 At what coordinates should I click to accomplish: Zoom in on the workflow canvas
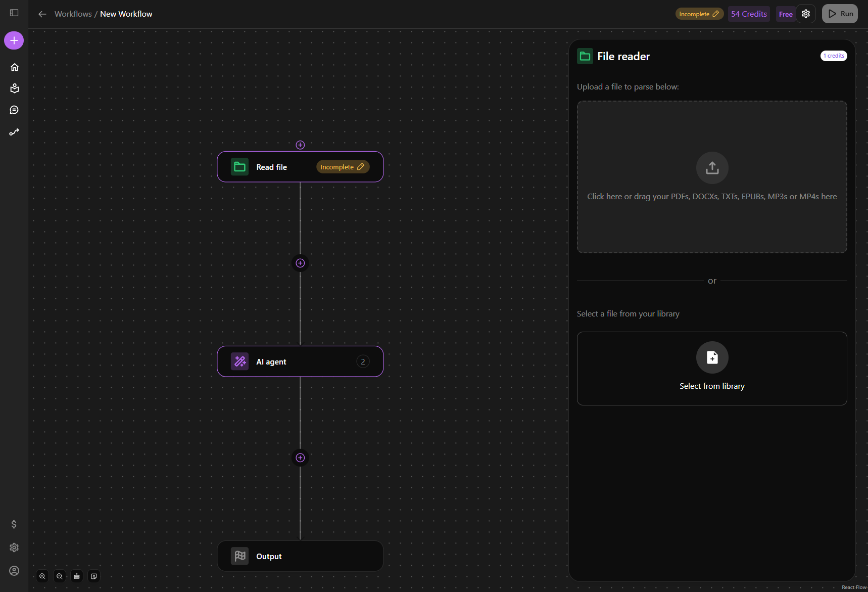(42, 576)
